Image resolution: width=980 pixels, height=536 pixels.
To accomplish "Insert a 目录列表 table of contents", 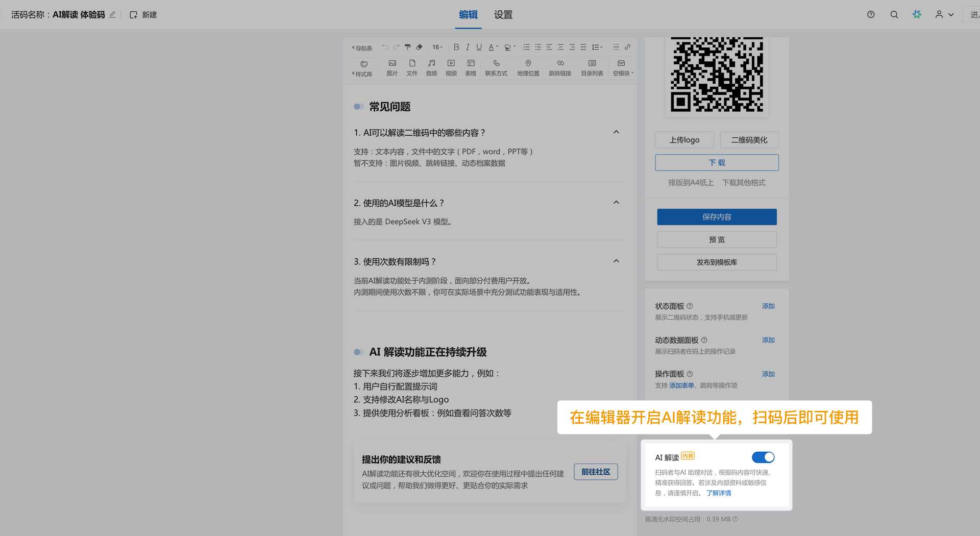I will click(x=591, y=67).
